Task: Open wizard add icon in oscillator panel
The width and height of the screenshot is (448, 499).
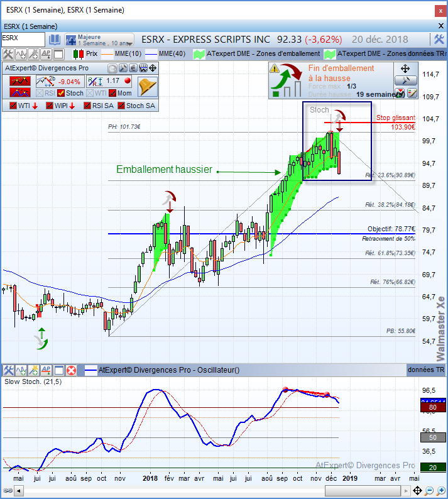Action: (33, 370)
